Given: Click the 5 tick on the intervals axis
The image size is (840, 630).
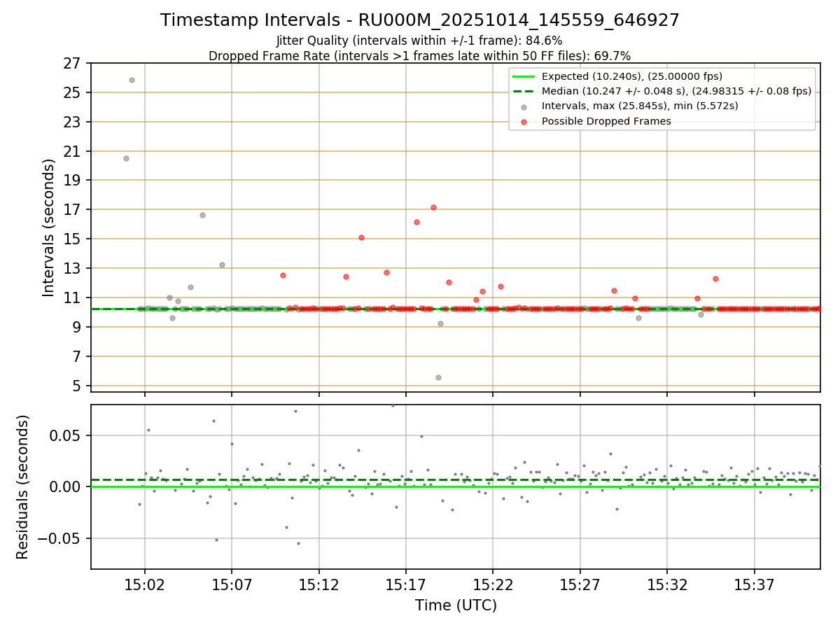Looking at the screenshot, I should point(77,386).
